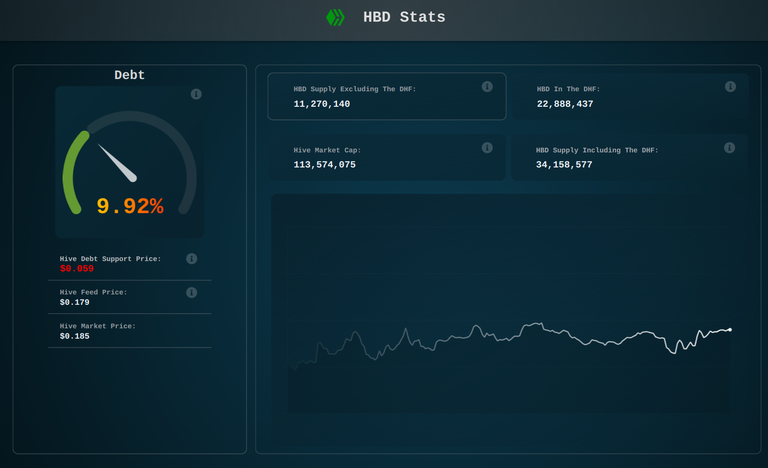Click the Debt panel heading

pyautogui.click(x=129, y=75)
